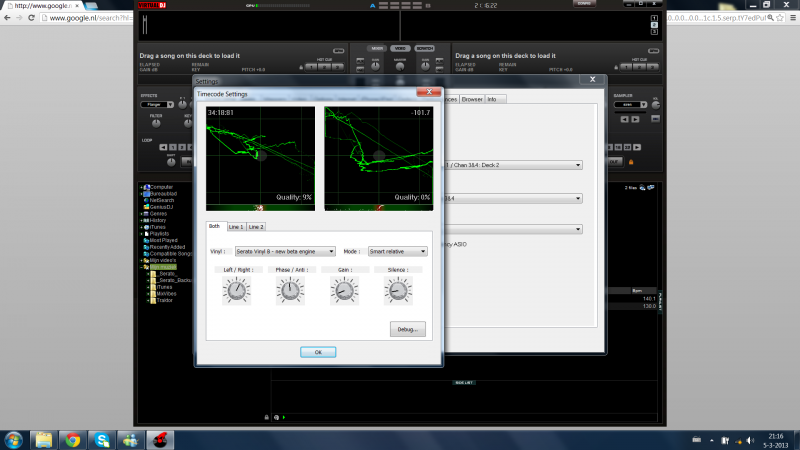Click the Silence knob
The width and height of the screenshot is (800, 450).
(397, 290)
